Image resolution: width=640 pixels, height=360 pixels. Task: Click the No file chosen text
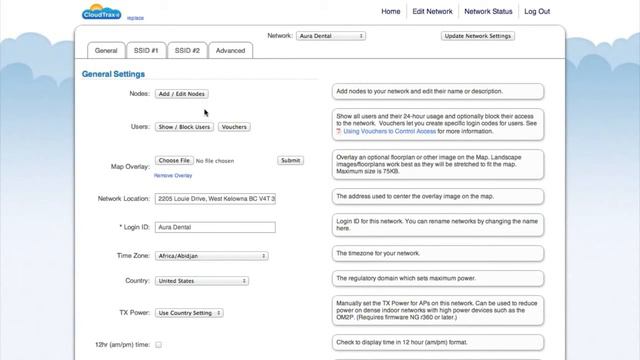click(x=215, y=161)
